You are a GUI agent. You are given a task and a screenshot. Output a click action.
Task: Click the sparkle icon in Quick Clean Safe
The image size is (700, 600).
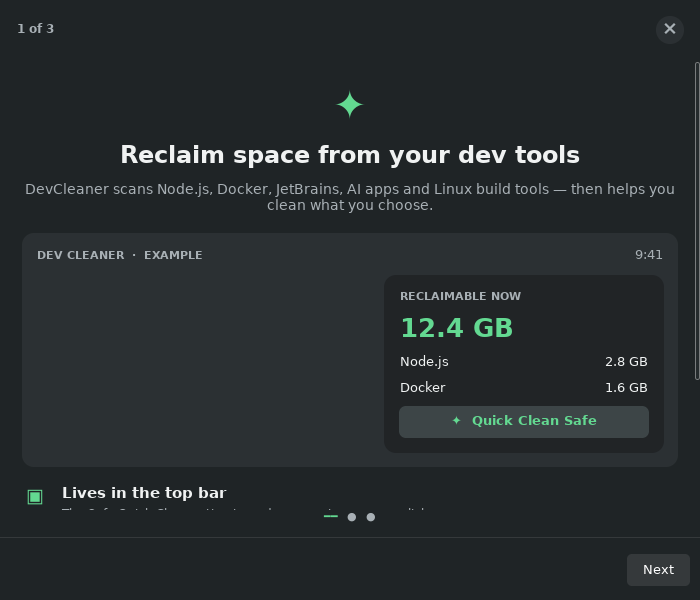coord(456,420)
